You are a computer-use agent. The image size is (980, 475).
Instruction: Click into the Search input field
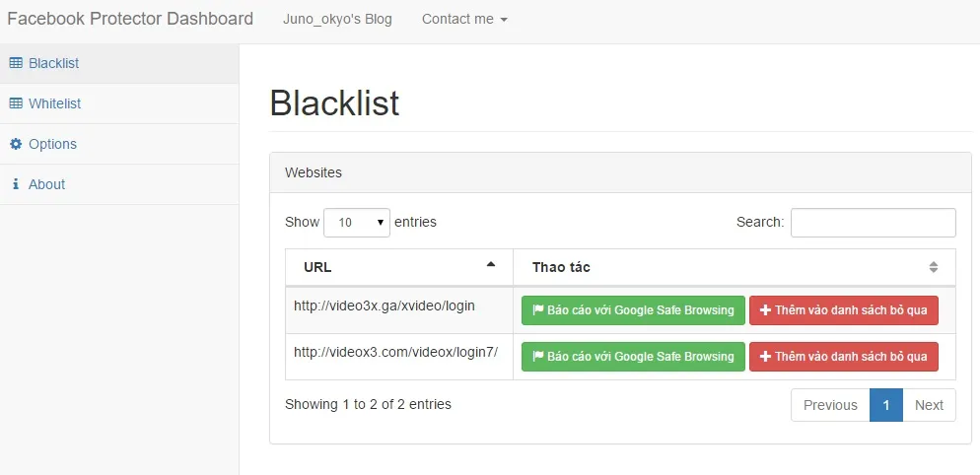tap(873, 223)
